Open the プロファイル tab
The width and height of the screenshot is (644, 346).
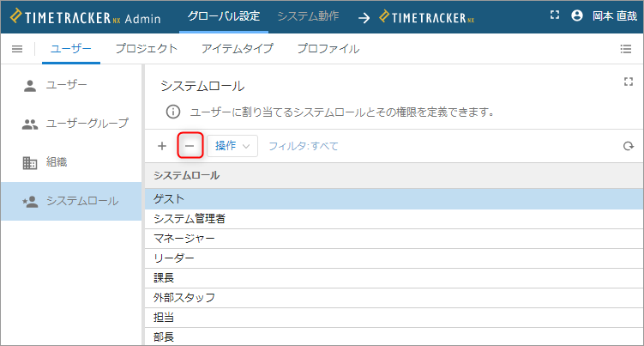coord(328,49)
